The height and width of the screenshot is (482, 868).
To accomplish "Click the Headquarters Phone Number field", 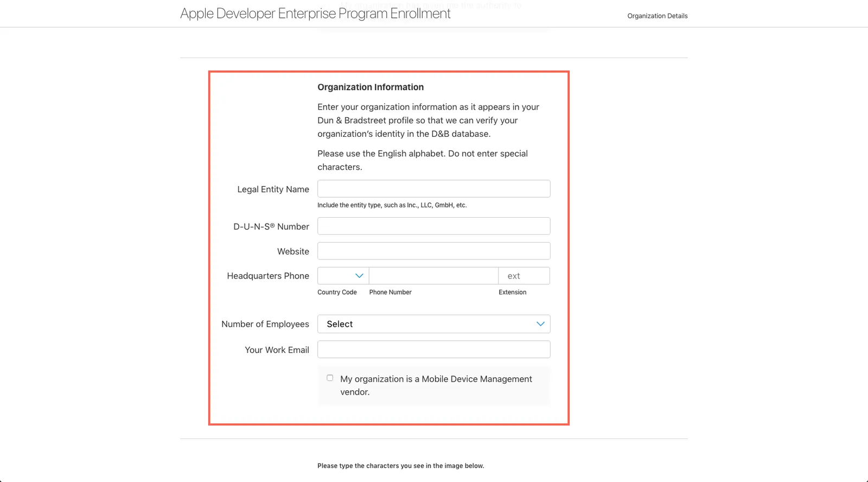I will tap(433, 276).
